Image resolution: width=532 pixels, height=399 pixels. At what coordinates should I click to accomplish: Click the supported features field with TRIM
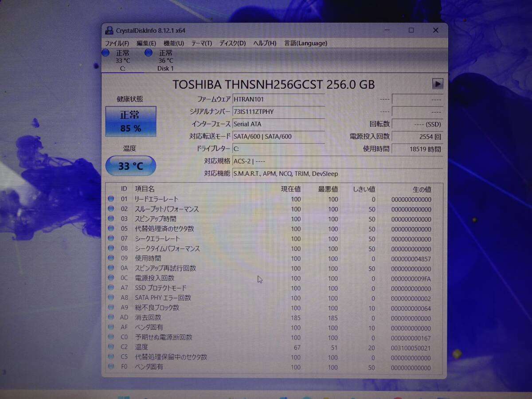coord(338,174)
